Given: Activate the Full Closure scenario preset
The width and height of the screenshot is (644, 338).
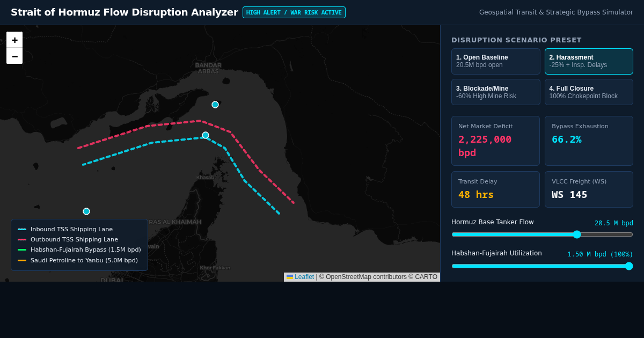Looking at the screenshot, I should tap(589, 92).
